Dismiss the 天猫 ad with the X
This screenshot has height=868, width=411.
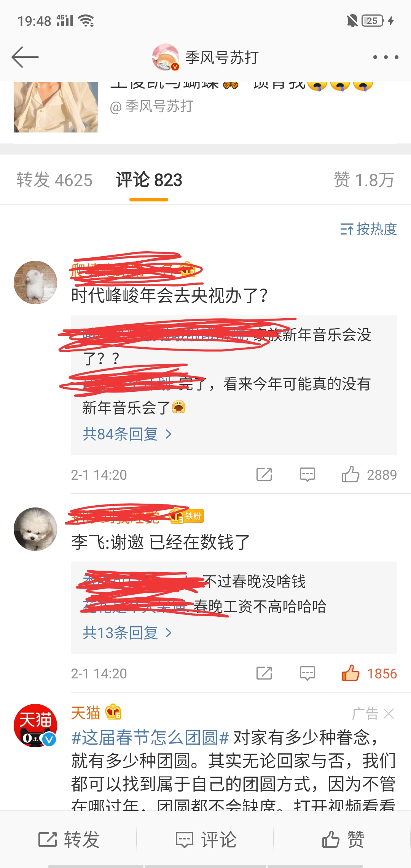click(389, 713)
